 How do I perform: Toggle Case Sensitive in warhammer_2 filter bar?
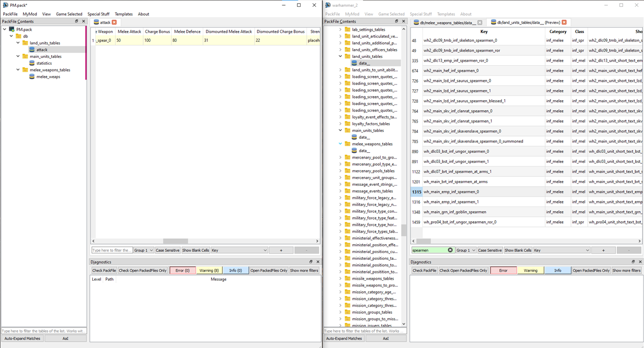[x=490, y=250]
